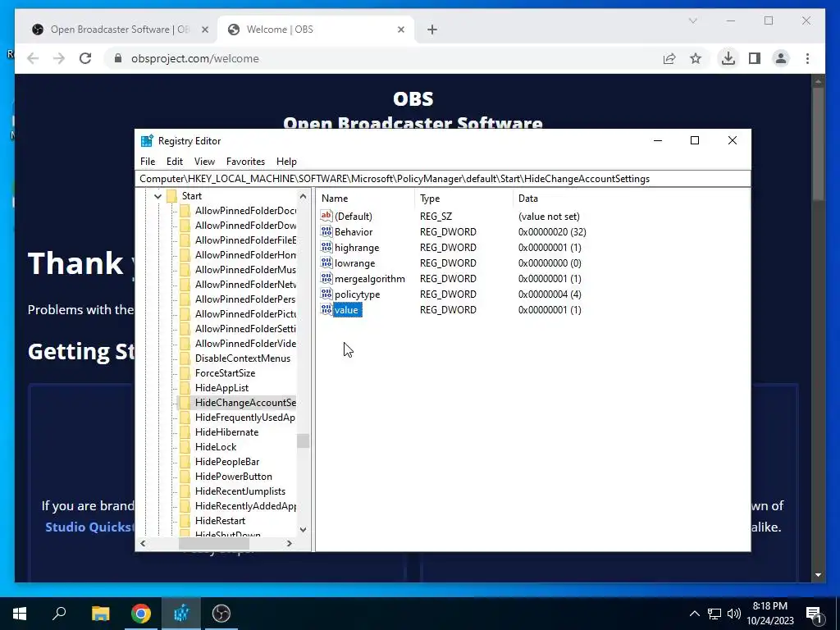Open taskbar search
The image size is (840, 630).
[59, 614]
